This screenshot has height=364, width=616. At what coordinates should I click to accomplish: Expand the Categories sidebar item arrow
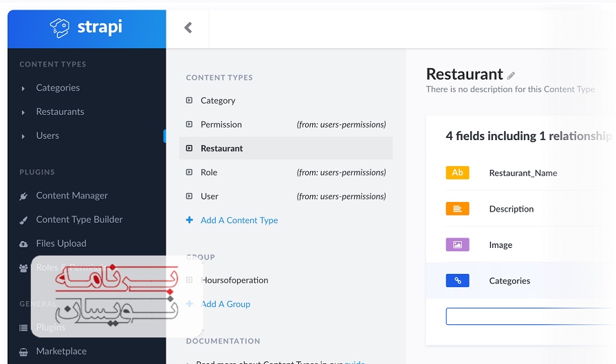point(23,89)
